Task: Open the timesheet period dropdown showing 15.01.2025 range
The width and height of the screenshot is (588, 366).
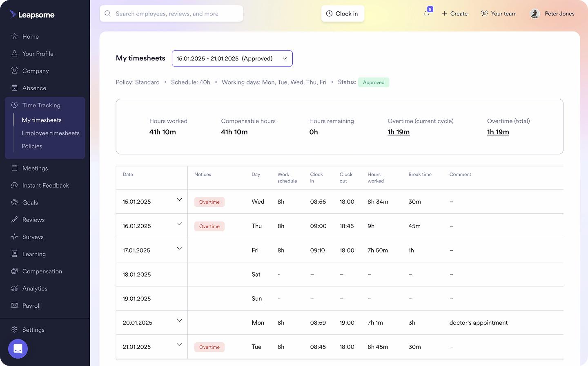Action: click(232, 58)
